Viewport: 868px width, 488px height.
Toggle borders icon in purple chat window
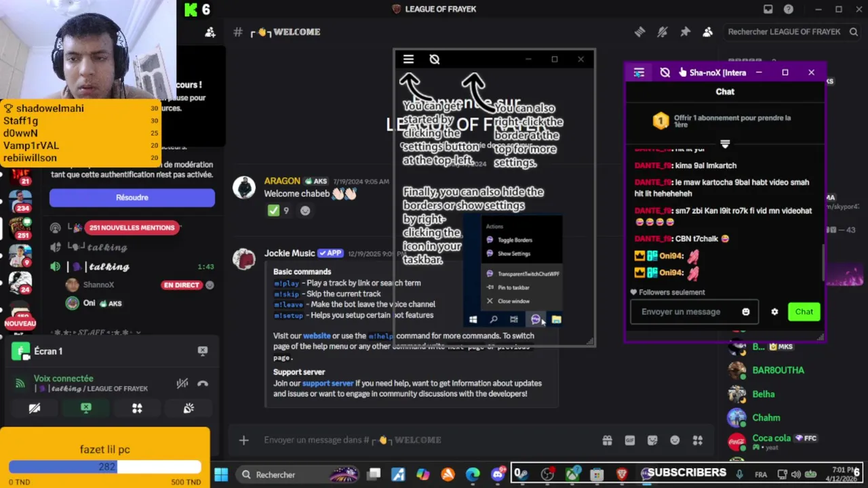(665, 73)
